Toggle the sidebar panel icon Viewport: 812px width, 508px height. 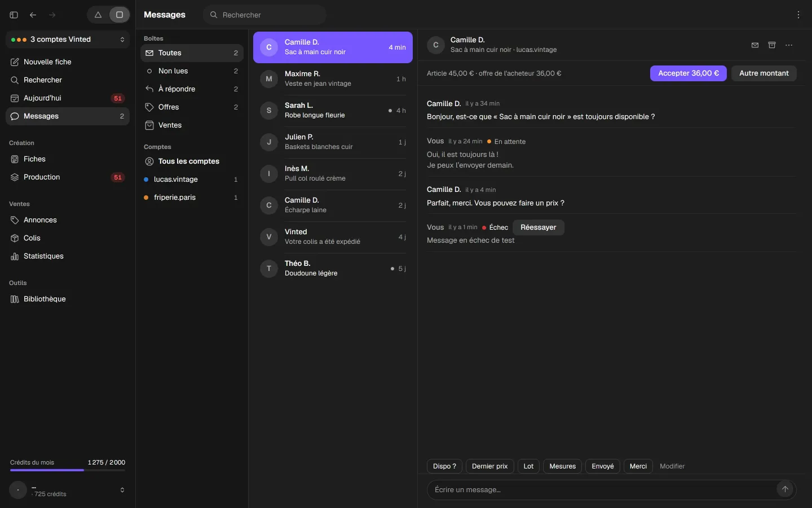tap(14, 15)
